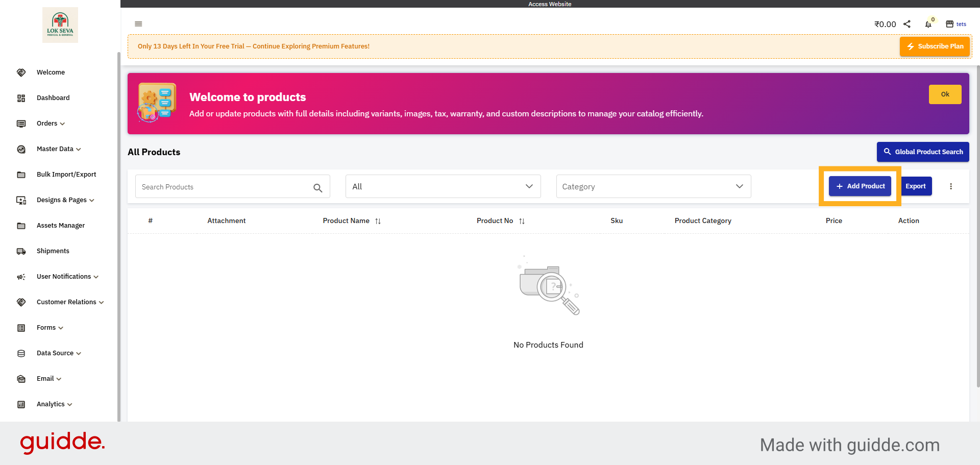This screenshot has height=465, width=980.
Task: Click the Price column header
Action: pyautogui.click(x=834, y=221)
